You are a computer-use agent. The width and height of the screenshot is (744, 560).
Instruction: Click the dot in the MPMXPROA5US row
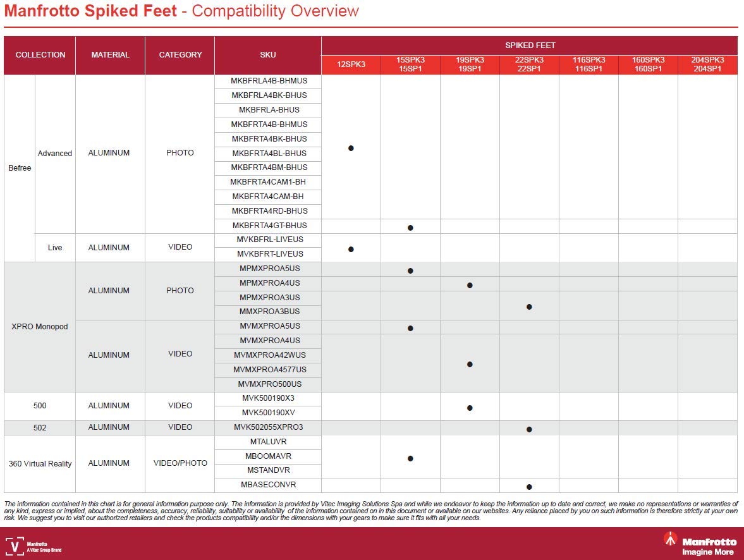(x=410, y=271)
